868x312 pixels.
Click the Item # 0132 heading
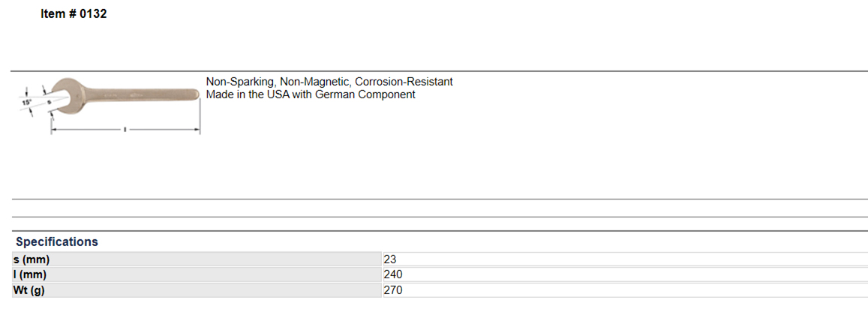pyautogui.click(x=74, y=14)
